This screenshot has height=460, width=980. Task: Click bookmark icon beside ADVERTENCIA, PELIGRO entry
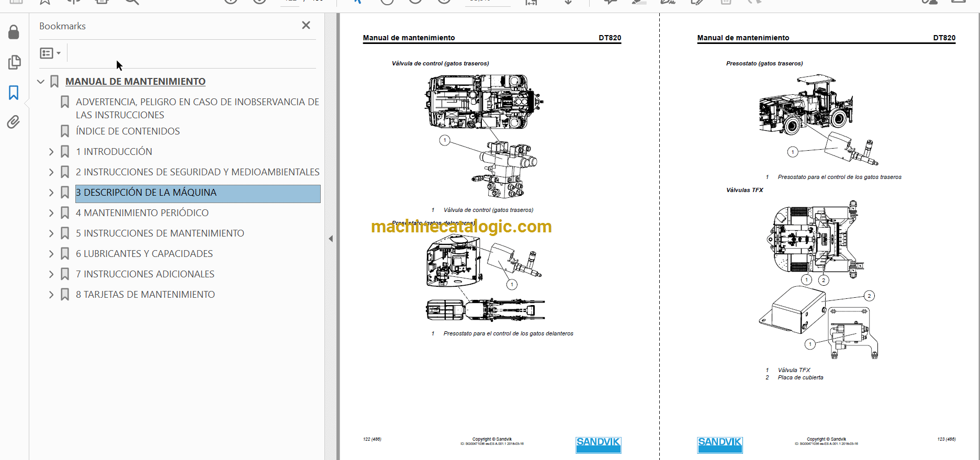65,102
